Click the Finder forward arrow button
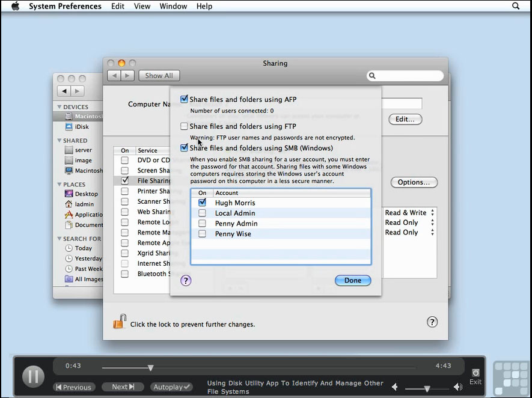This screenshot has height=398, width=532. [78, 91]
